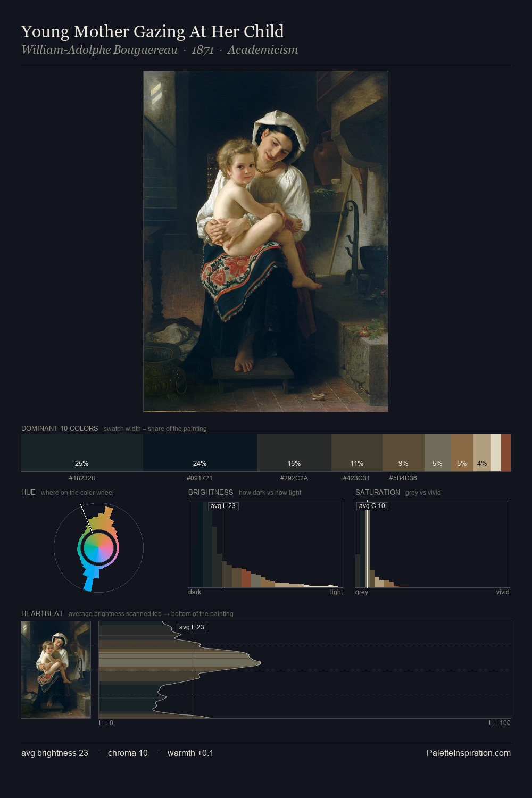Image resolution: width=532 pixels, height=798 pixels.
Task: Select the 5% tan-orange swatch
Action: coord(462,453)
